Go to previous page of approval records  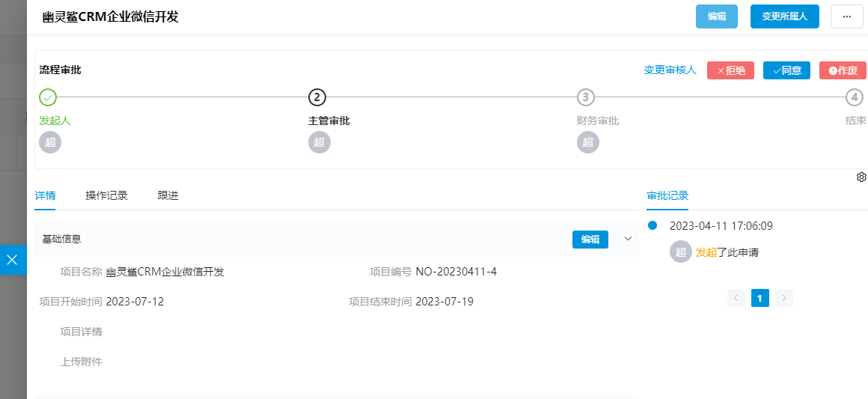point(736,298)
